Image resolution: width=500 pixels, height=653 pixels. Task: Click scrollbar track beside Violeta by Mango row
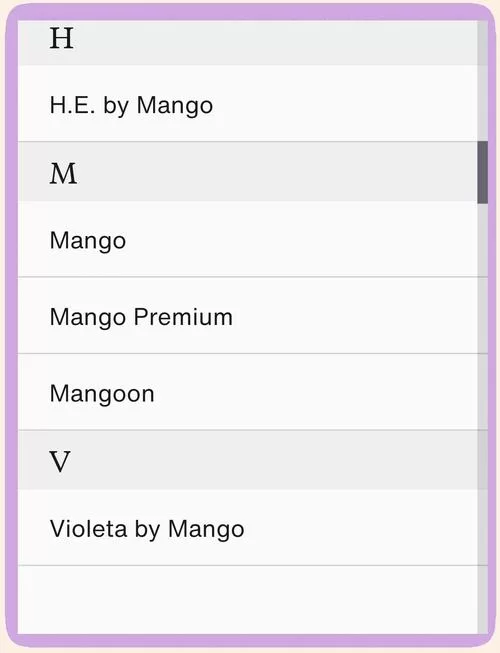(483, 528)
